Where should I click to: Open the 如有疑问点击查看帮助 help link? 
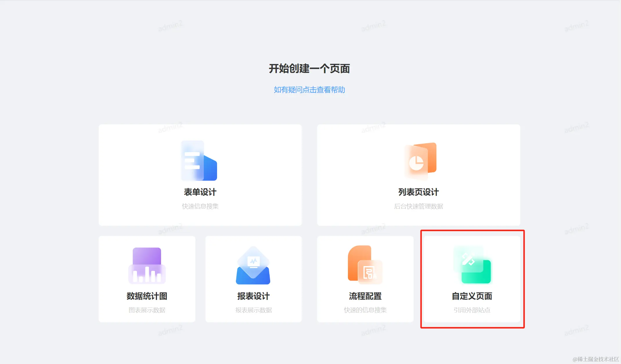tap(309, 90)
